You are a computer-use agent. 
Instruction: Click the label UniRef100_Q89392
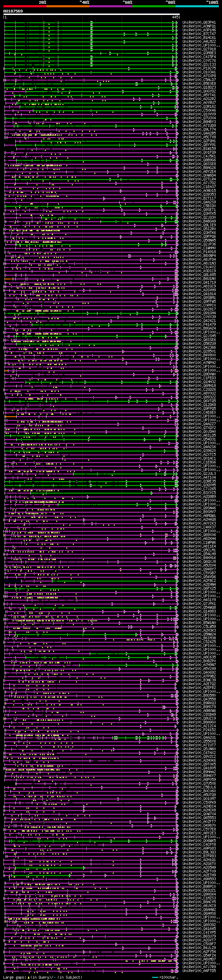click(199, 925)
